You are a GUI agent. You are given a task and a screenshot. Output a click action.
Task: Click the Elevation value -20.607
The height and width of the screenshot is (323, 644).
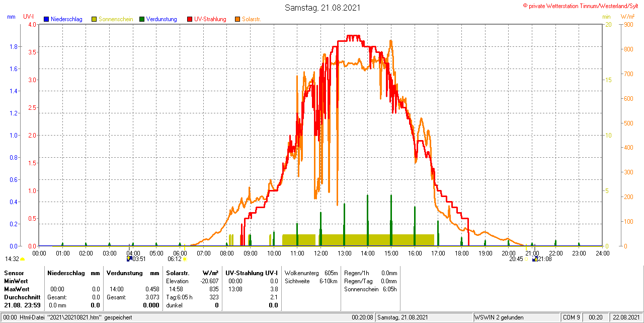(x=209, y=281)
